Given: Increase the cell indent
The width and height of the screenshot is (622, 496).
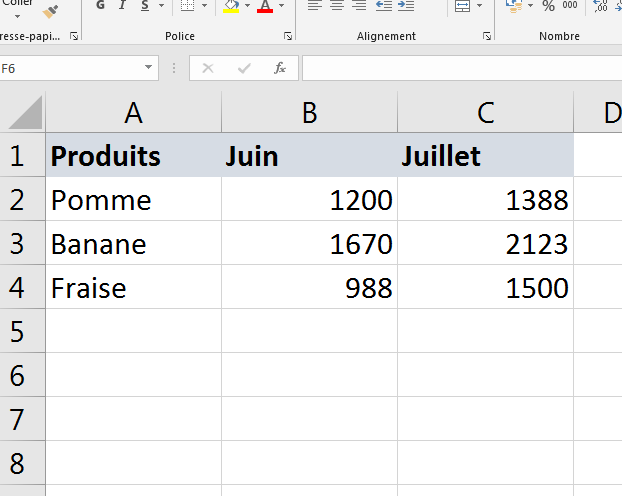Looking at the screenshot, I should [x=406, y=6].
